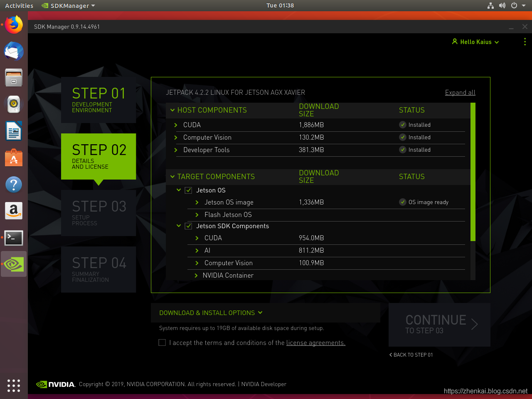
Task: Toggle Jetson SDK Components checkbox
Action: [x=188, y=226]
